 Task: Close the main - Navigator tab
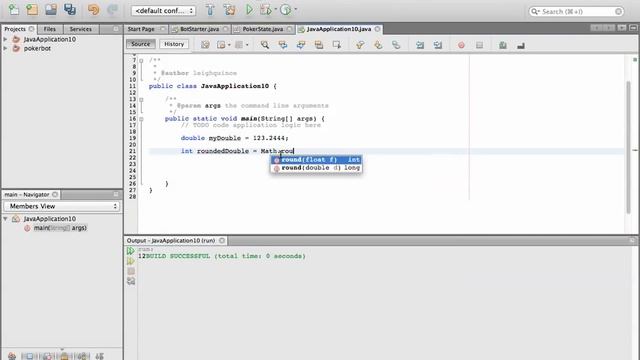(x=55, y=194)
